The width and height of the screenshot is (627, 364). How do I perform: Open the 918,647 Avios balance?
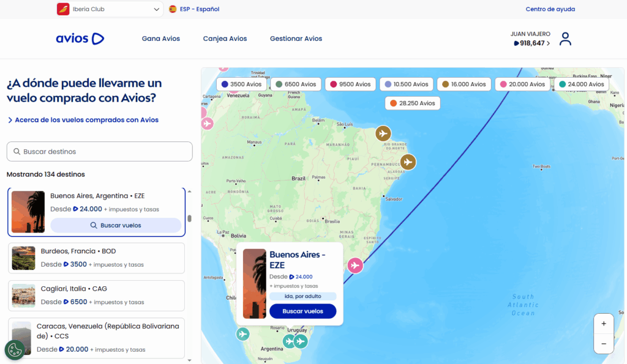point(532,43)
